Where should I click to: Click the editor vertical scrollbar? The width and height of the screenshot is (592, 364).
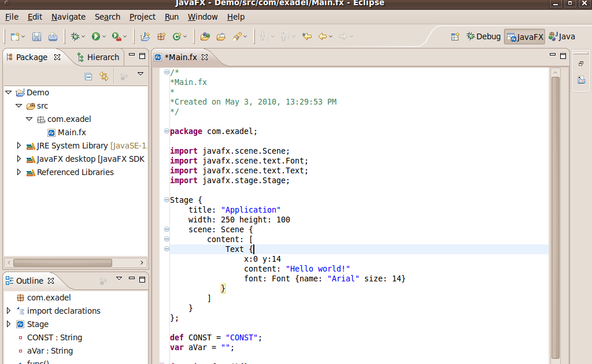click(555, 217)
